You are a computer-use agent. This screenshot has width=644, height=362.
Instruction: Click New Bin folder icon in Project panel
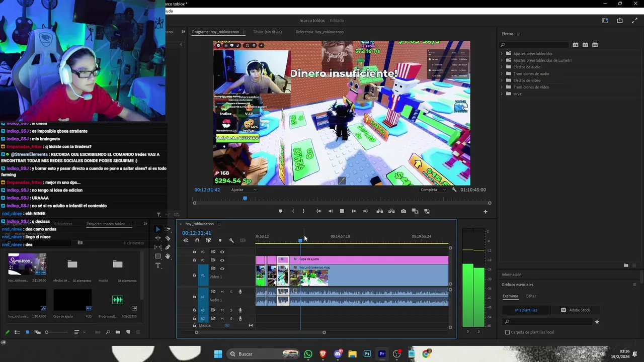tap(118, 332)
